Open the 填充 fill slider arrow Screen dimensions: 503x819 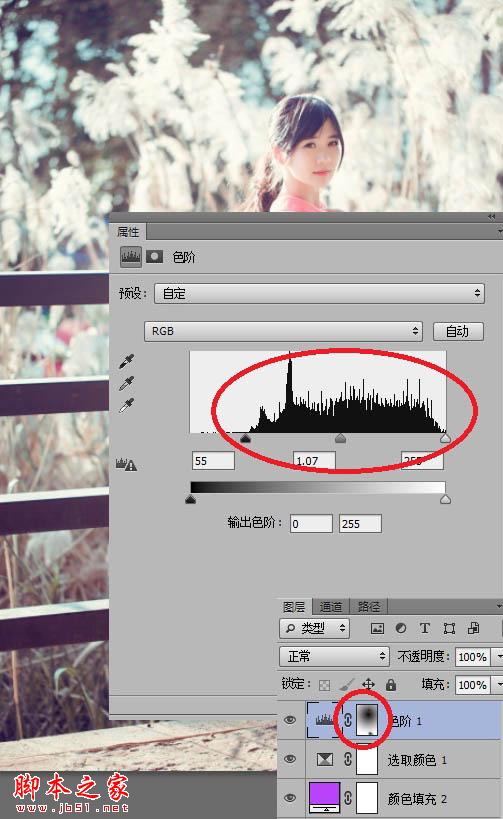point(498,684)
